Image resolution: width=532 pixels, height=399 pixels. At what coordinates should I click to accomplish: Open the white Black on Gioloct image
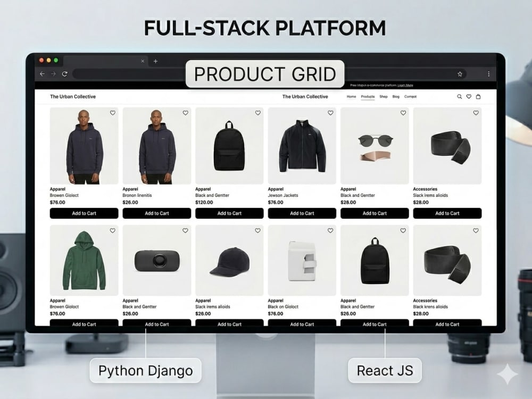click(302, 260)
